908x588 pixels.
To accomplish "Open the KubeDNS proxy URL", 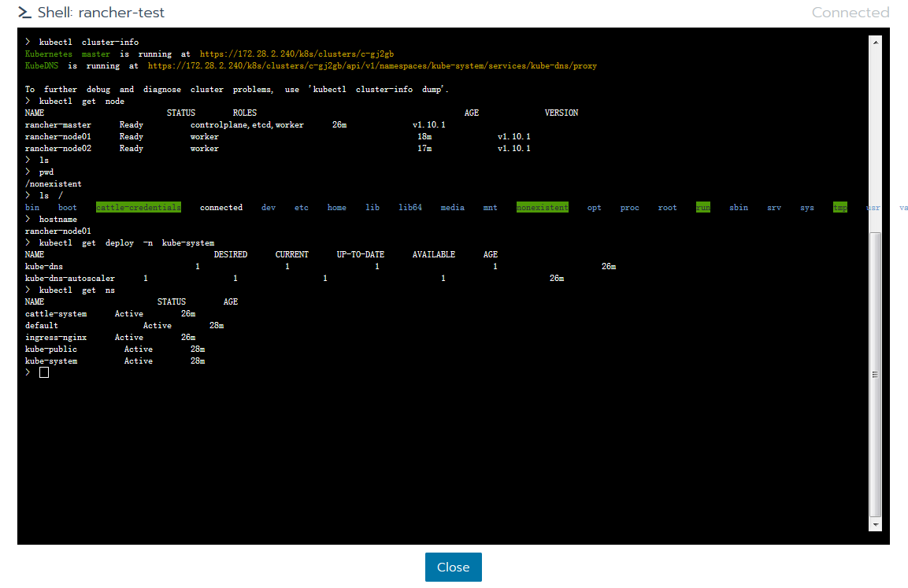I will pyautogui.click(x=372, y=66).
